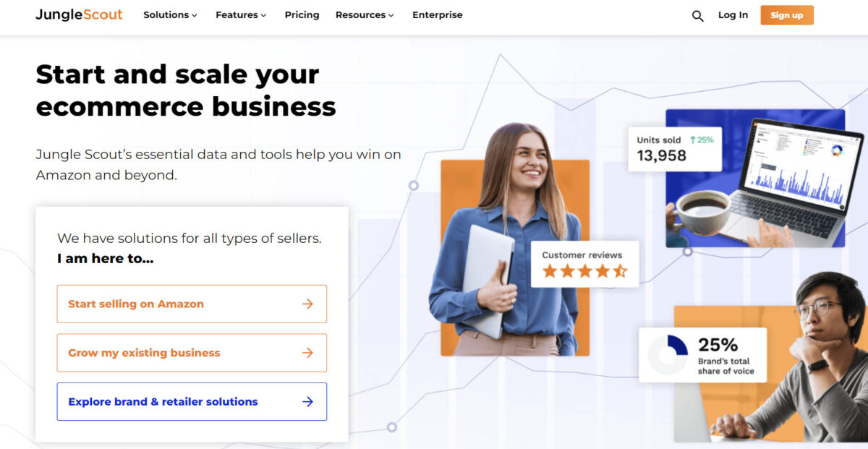The image size is (868, 449).
Task: Click the green 25% up-arrow indicator
Action: pyautogui.click(x=702, y=140)
